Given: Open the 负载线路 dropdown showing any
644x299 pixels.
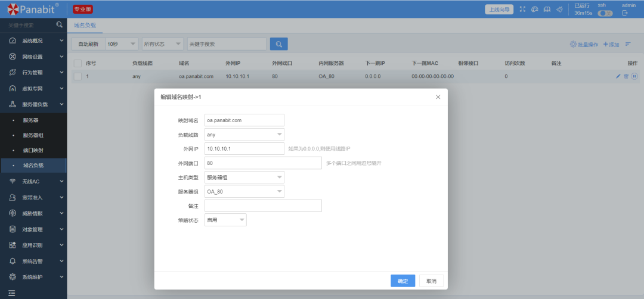Looking at the screenshot, I should point(244,135).
